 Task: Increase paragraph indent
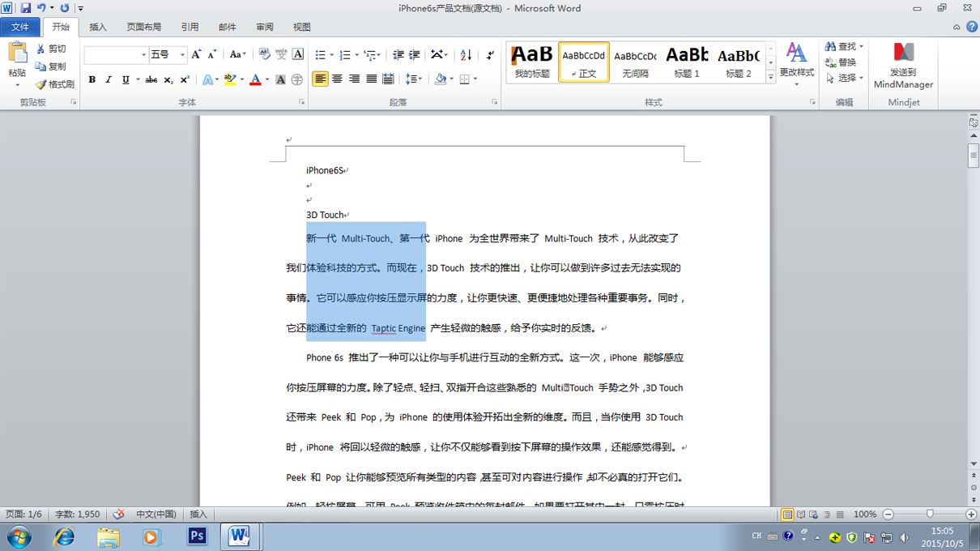[x=414, y=54]
